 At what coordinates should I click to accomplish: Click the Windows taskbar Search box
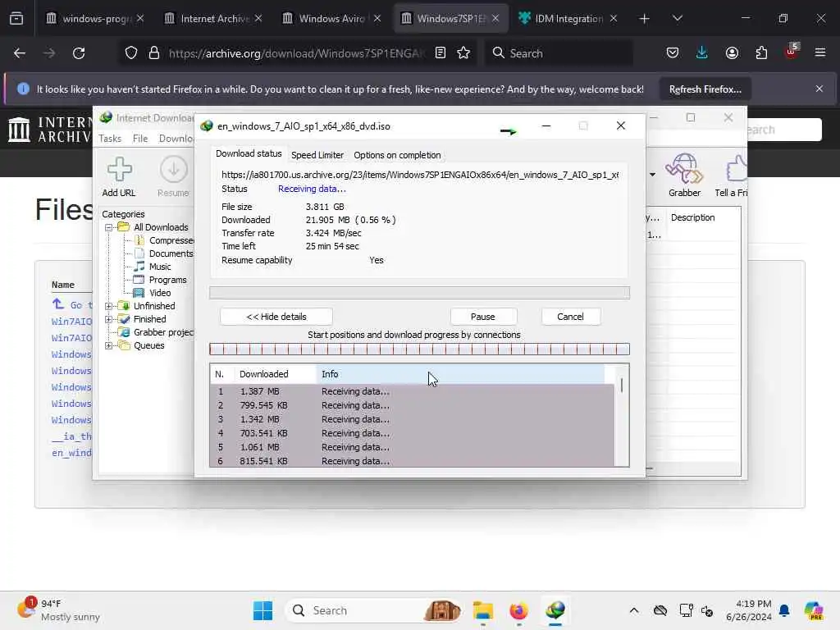point(373,610)
